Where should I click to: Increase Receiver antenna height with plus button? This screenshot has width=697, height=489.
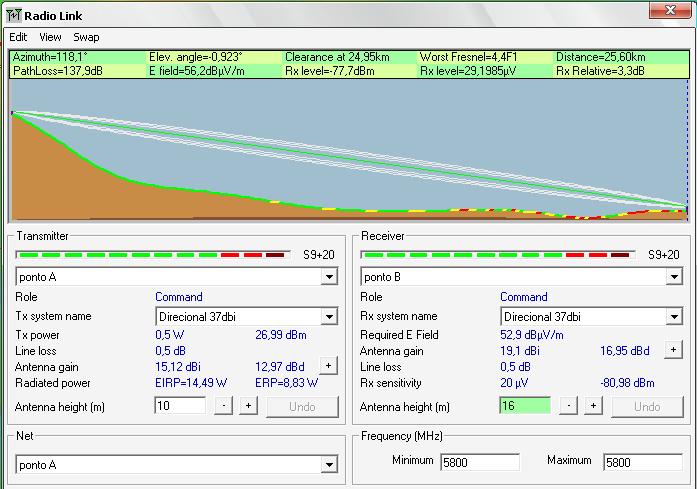click(593, 406)
